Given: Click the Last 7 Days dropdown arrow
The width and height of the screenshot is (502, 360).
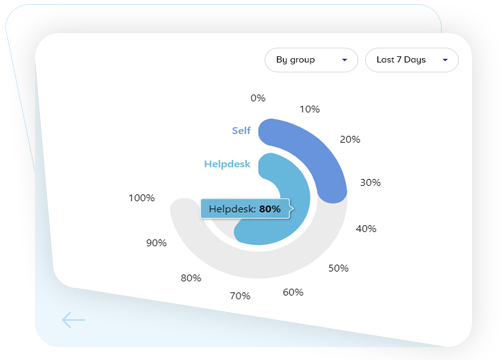Looking at the screenshot, I should [x=445, y=60].
